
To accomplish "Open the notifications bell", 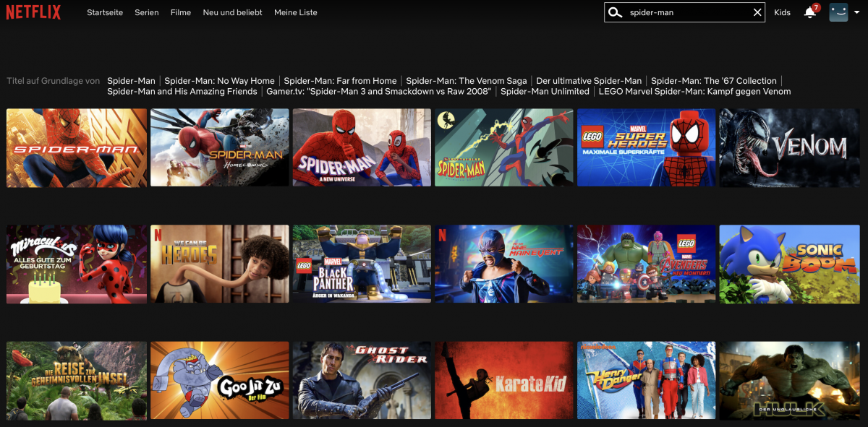I will [x=810, y=12].
